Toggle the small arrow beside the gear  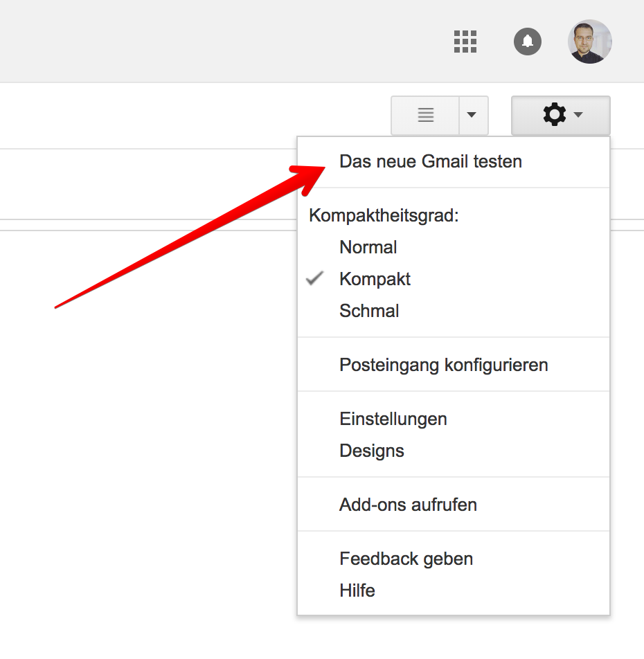579,115
